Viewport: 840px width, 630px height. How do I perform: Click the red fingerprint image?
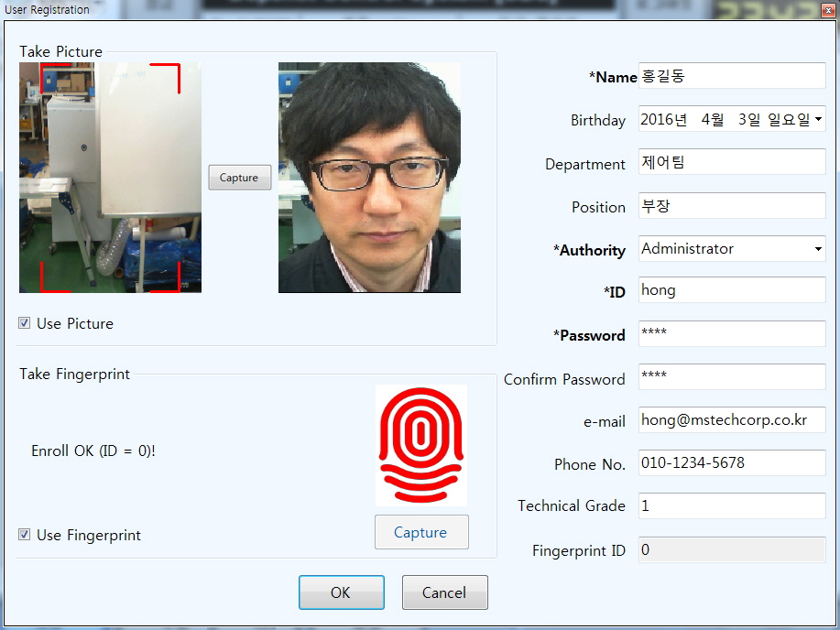pyautogui.click(x=421, y=445)
